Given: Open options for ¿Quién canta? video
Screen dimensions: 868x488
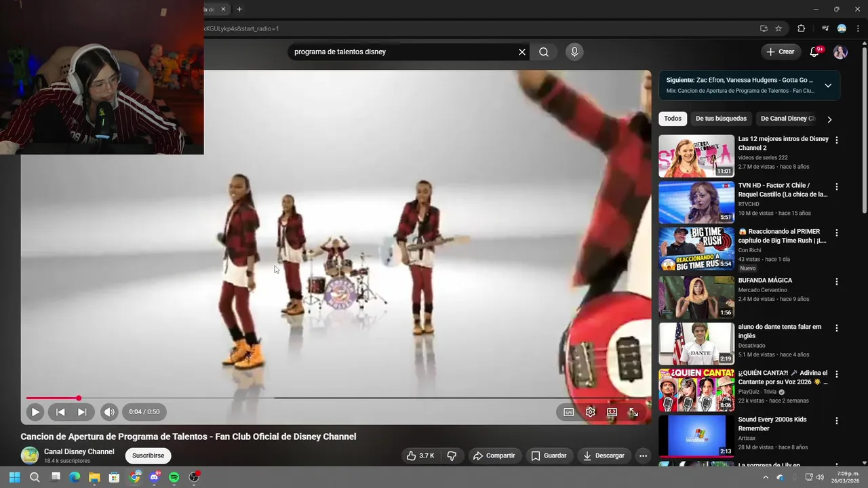Looking at the screenshot, I should pyautogui.click(x=836, y=374).
